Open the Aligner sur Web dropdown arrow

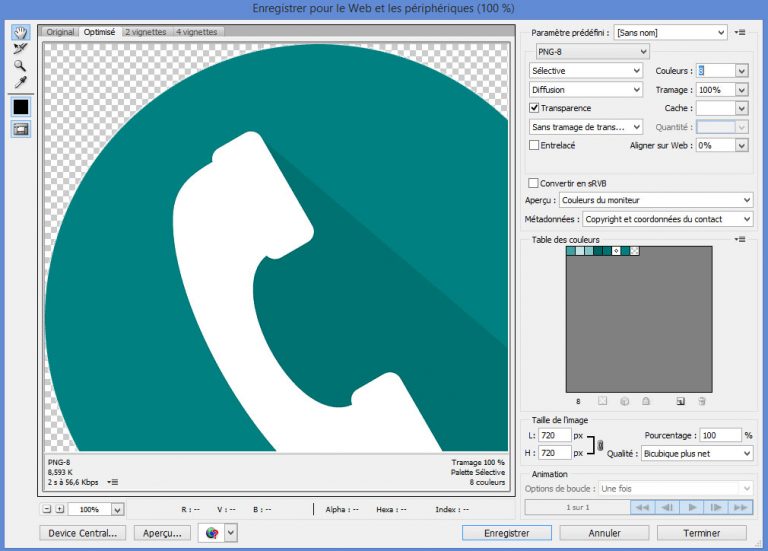[x=742, y=145]
